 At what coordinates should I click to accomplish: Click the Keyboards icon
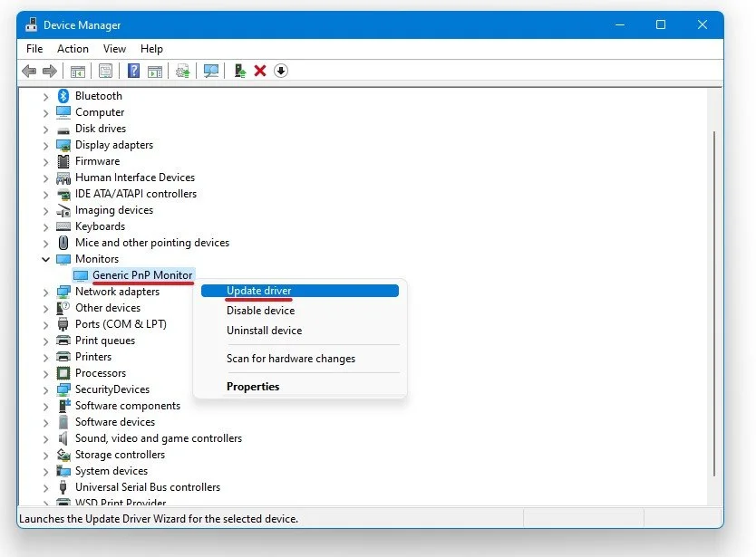pyautogui.click(x=63, y=226)
